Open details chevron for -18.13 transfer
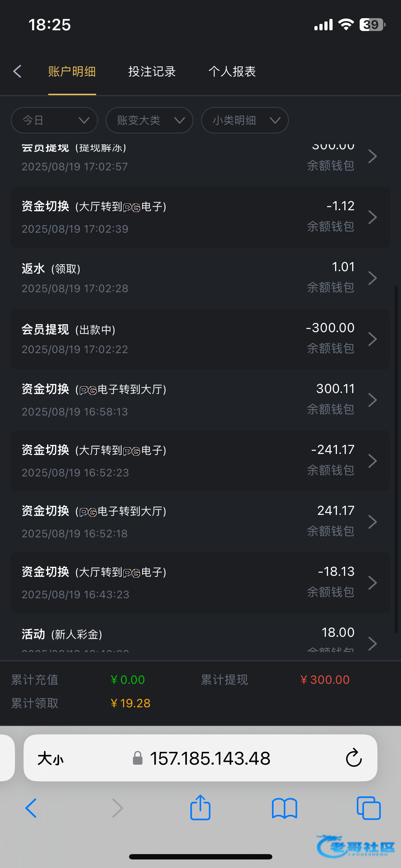Image resolution: width=401 pixels, height=868 pixels. [372, 583]
